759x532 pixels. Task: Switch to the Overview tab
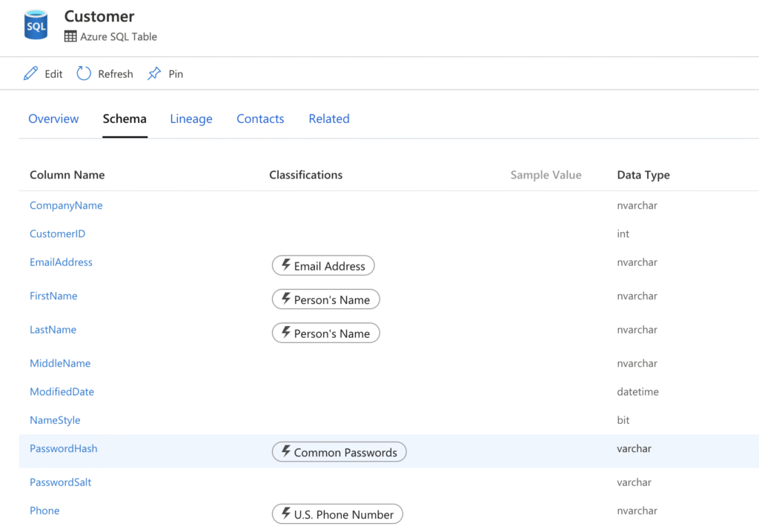click(53, 119)
